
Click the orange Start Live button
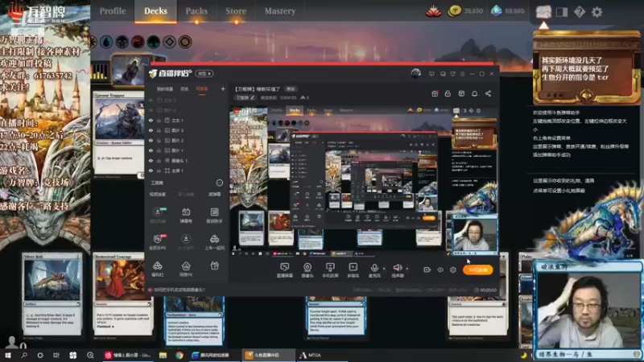477,269
